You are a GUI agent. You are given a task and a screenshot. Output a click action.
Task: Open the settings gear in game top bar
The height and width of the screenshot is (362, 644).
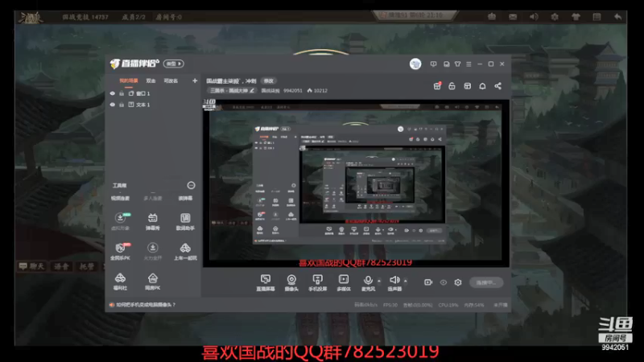coord(555,17)
